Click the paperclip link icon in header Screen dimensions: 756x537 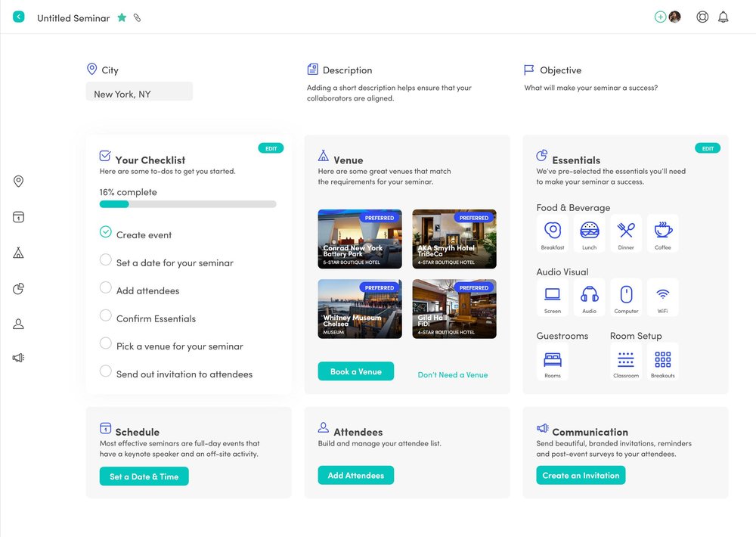(138, 18)
